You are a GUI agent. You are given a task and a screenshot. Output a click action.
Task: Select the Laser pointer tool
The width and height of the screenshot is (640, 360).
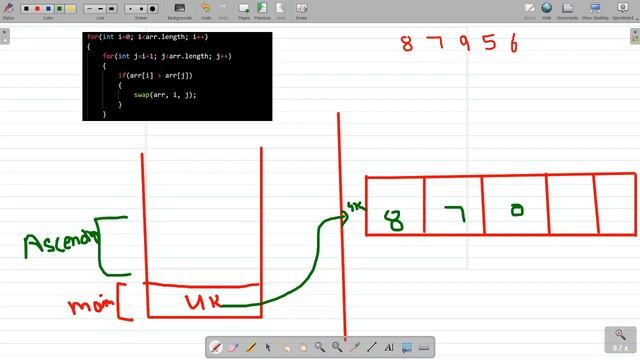pos(355,347)
